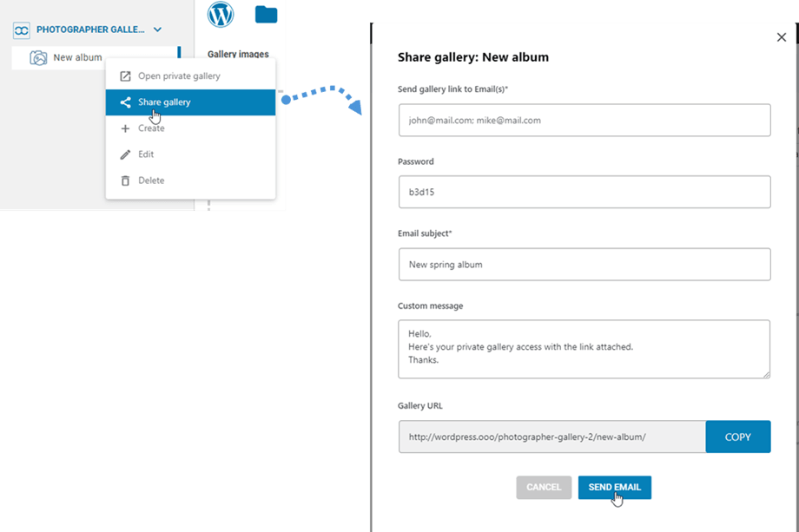Image resolution: width=799 pixels, height=532 pixels.
Task: Click the pencil icon beside Edit
Action: 125,154
